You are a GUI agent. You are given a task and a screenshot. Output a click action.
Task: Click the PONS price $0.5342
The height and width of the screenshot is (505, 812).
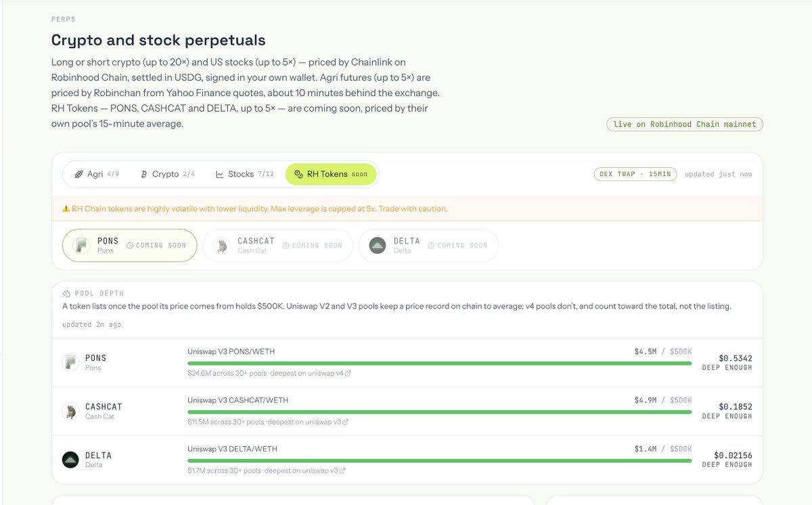(x=736, y=358)
